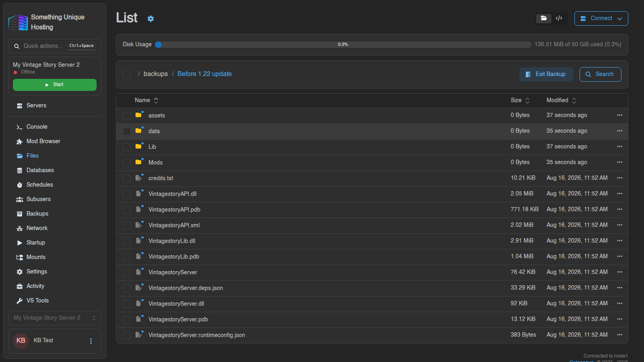Select the assets folder checkbox
644x362 pixels.
click(127, 116)
